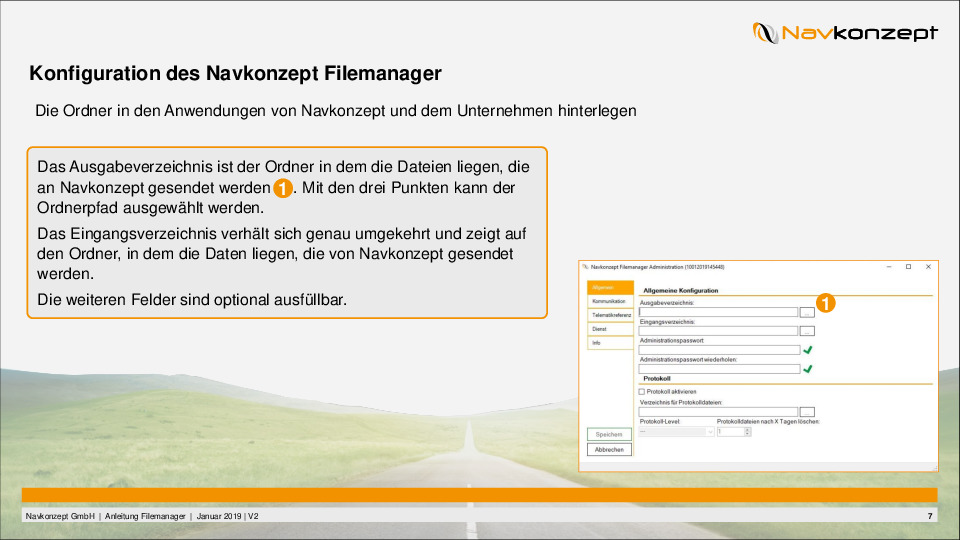The height and width of the screenshot is (540, 960).
Task: Click into the Ausgabeverzeichnis input field
Action: tap(717, 312)
